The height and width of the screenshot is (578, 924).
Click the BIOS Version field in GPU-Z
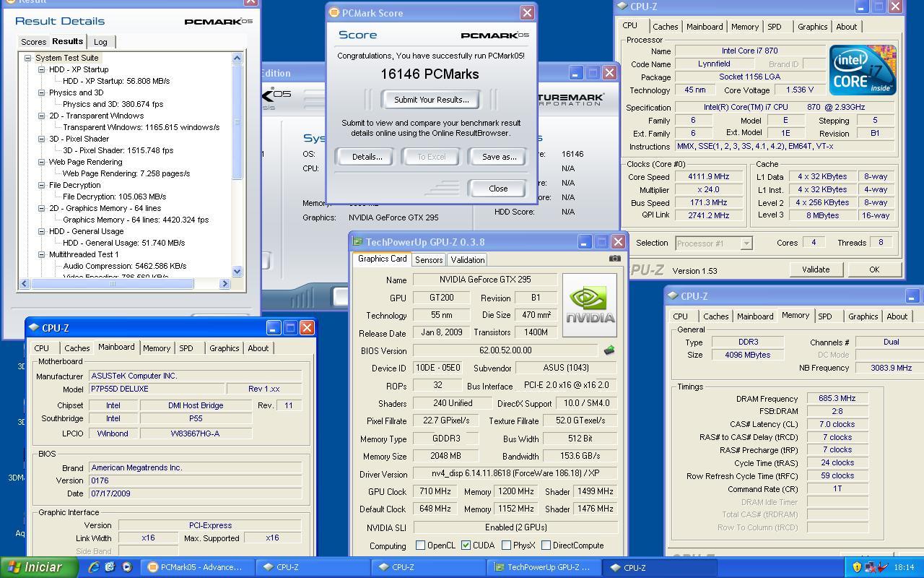(506, 350)
